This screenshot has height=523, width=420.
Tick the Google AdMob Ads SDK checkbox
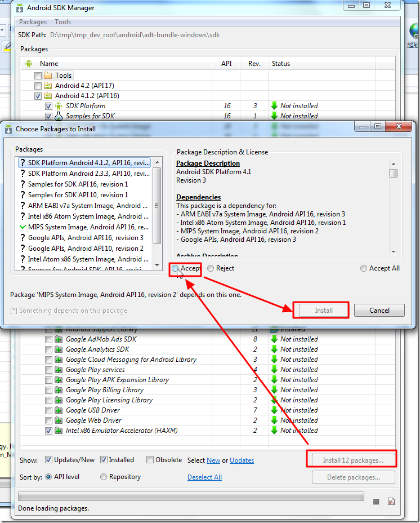point(48,339)
